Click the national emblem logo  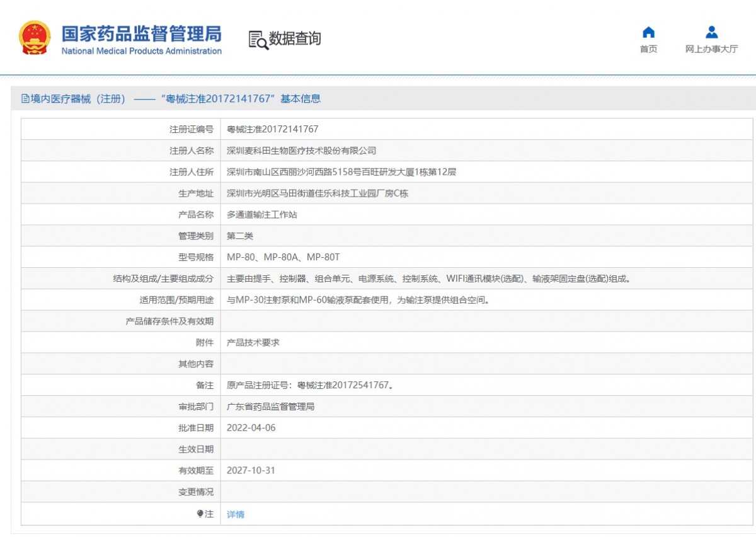pos(35,38)
